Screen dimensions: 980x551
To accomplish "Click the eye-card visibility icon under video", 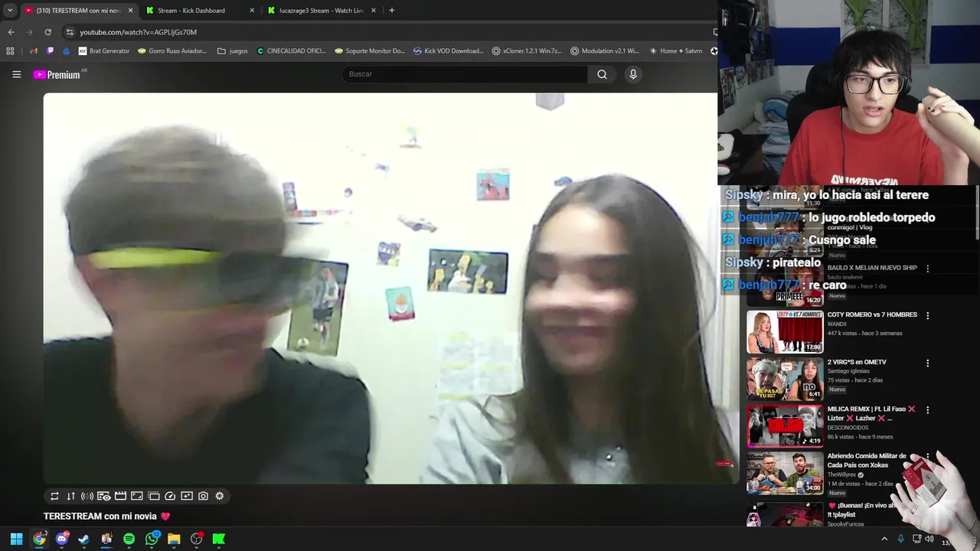I will pyautogui.click(x=104, y=496).
